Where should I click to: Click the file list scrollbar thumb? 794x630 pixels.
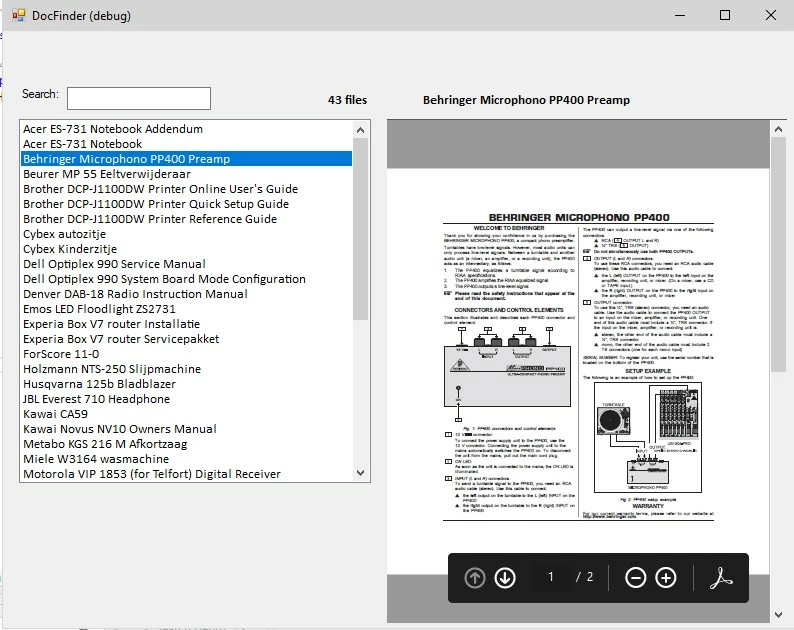[x=361, y=229]
